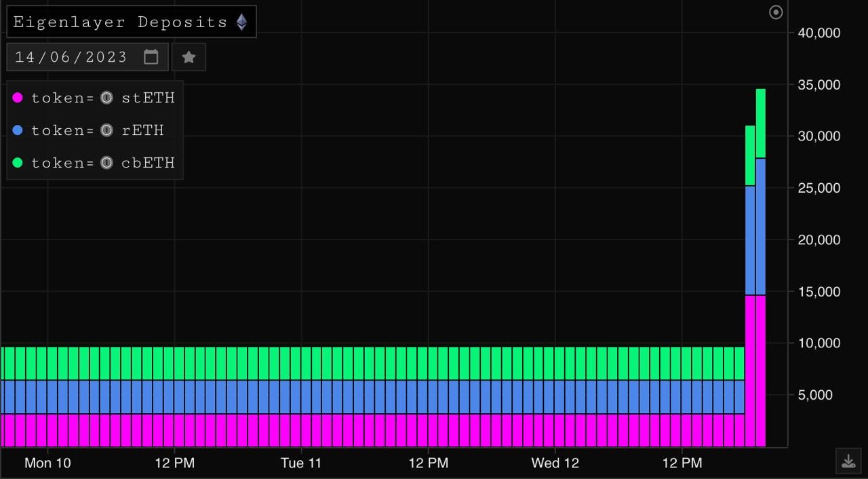Toggle the stETH legend entry

click(x=94, y=98)
